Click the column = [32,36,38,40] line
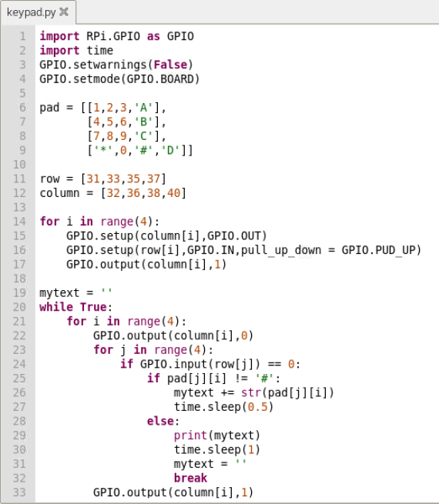 pyautogui.click(x=113, y=193)
